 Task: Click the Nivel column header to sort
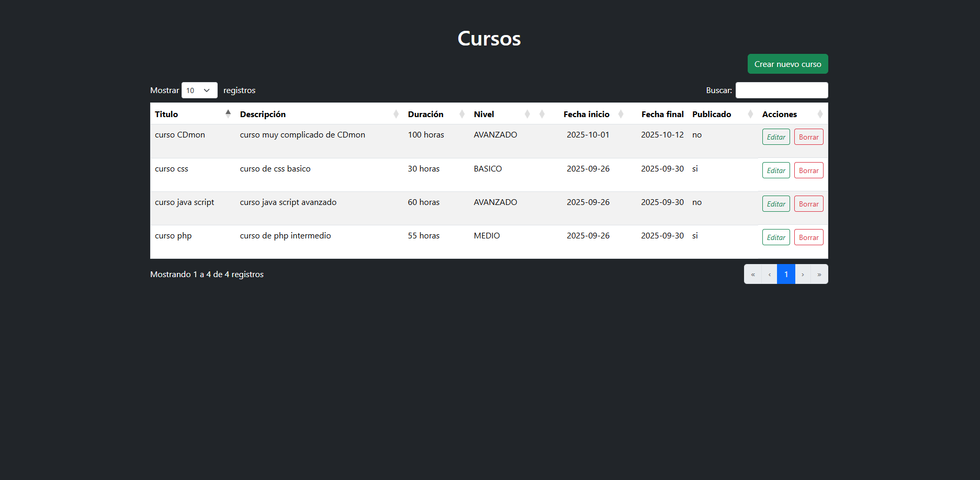pyautogui.click(x=484, y=114)
